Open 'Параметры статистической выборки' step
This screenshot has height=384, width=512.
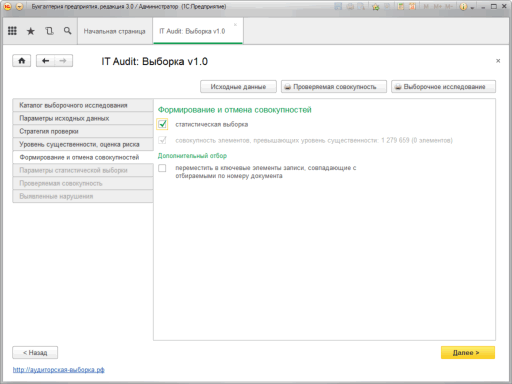coord(83,170)
